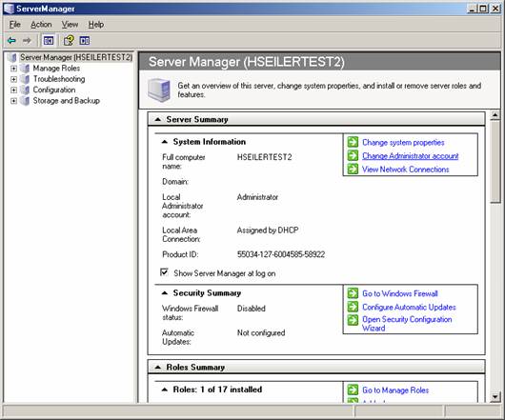Viewport: 505px width, 420px height.
Task: Click the green arrow beside Configure Automatic Updates
Action: (353, 307)
